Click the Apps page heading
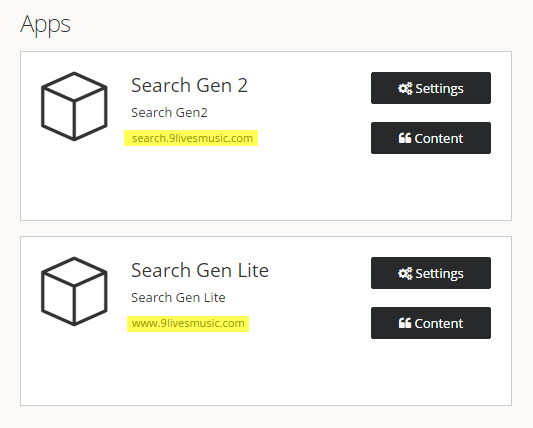 coord(45,24)
